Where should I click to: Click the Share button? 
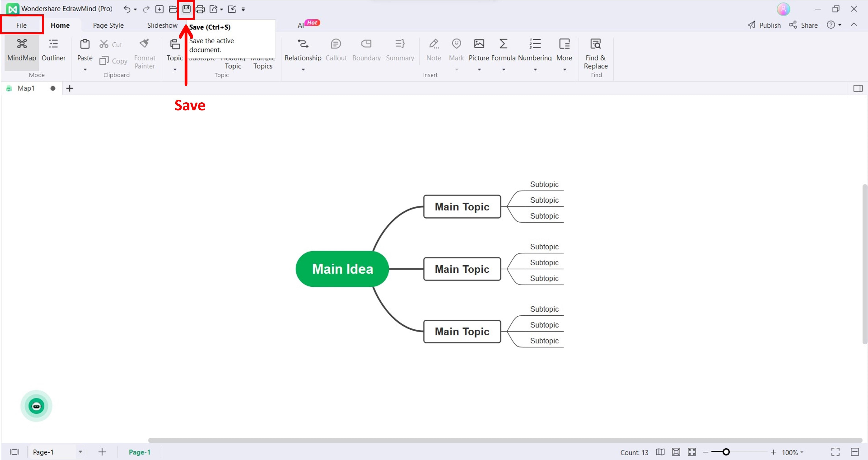[803, 25]
